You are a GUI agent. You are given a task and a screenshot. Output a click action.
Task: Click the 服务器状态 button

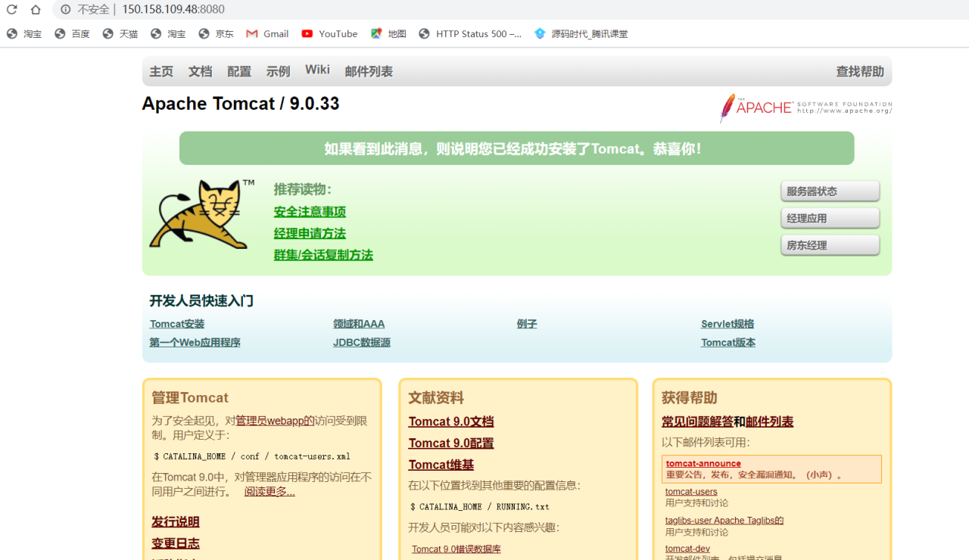coord(830,191)
